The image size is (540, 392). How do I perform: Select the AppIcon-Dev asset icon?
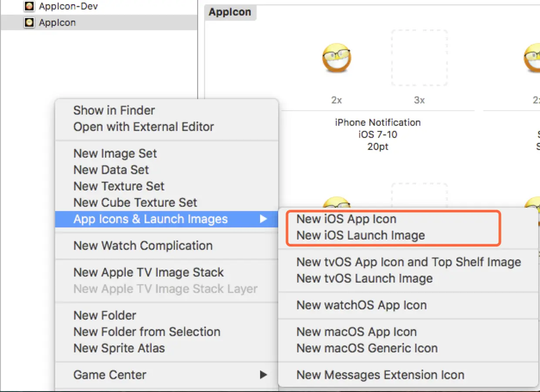(29, 6)
